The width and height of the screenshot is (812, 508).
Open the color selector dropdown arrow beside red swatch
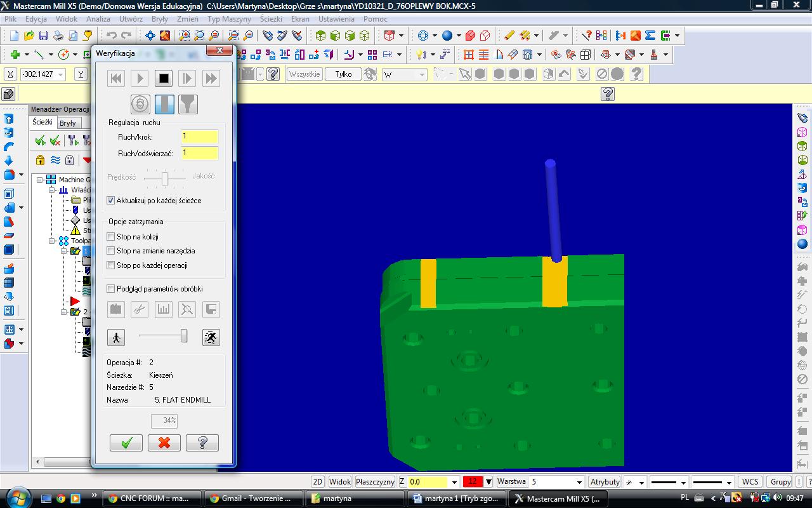coord(488,482)
